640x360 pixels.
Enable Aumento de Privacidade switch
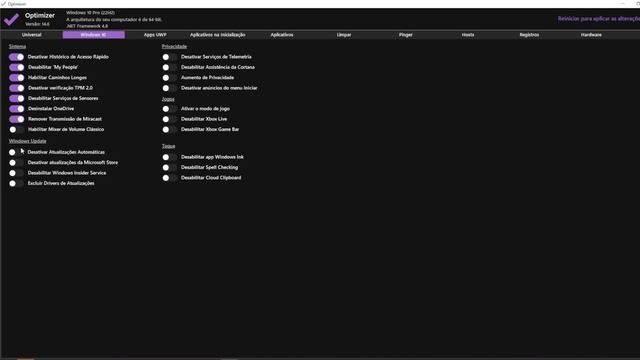click(x=170, y=78)
